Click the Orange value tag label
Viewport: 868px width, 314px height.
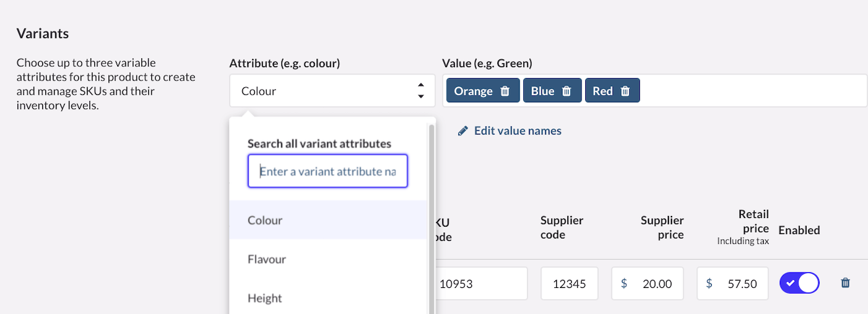click(473, 91)
